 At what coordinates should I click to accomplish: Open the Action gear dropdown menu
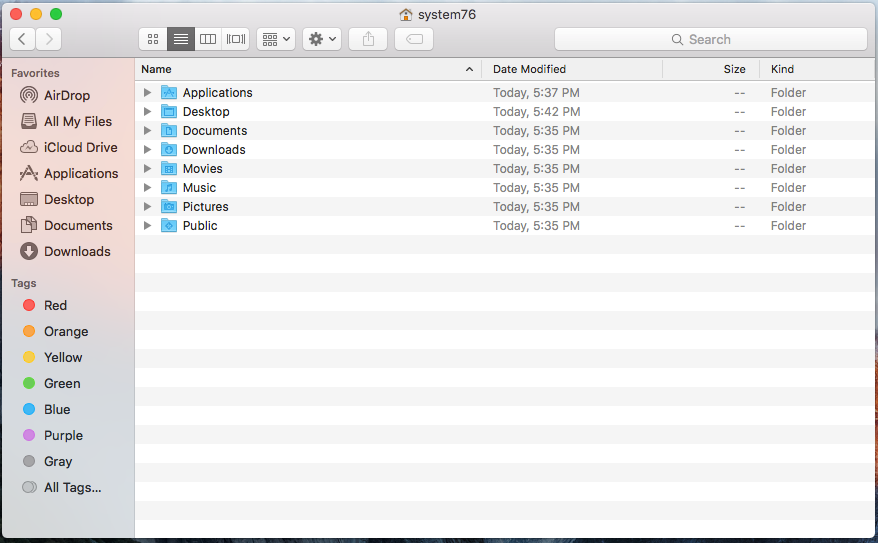click(322, 39)
